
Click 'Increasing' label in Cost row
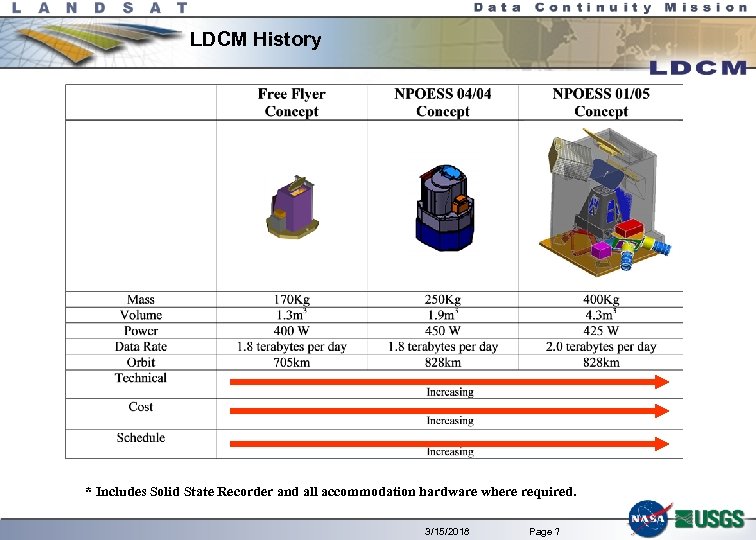[x=450, y=420]
